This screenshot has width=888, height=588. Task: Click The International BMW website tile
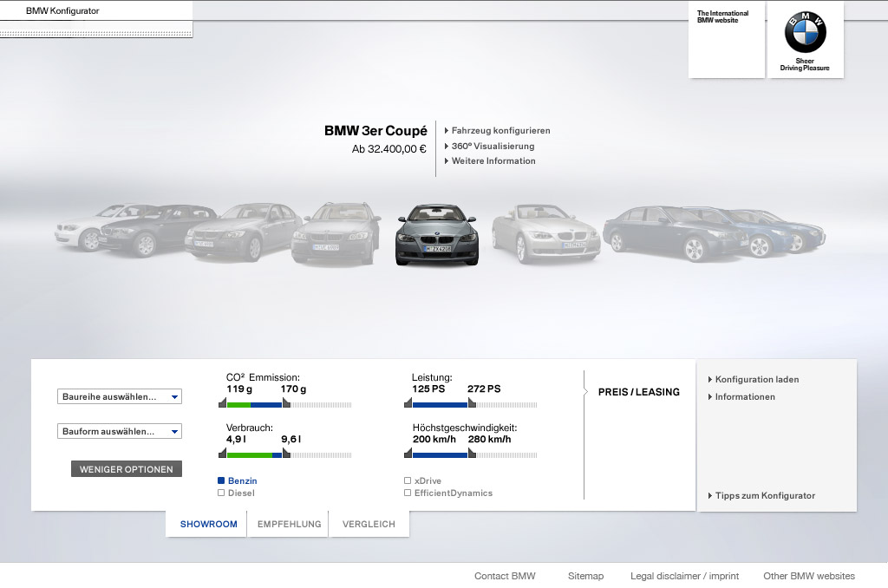(727, 40)
